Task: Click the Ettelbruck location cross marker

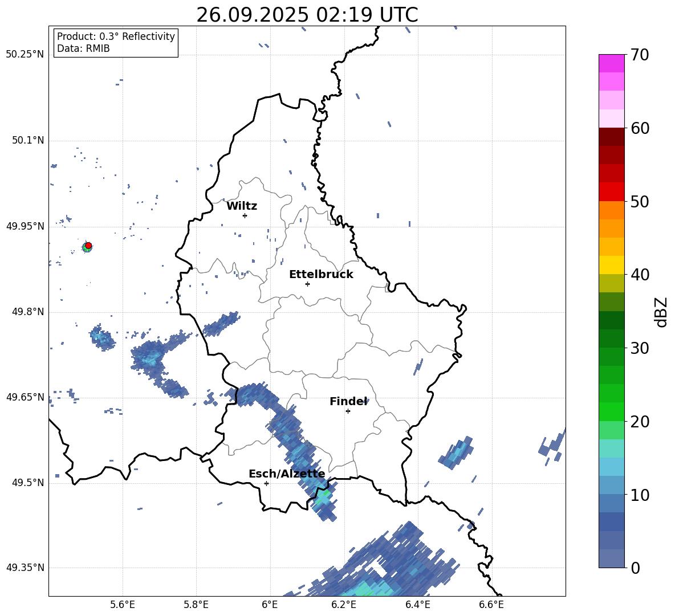Action: coord(307,284)
